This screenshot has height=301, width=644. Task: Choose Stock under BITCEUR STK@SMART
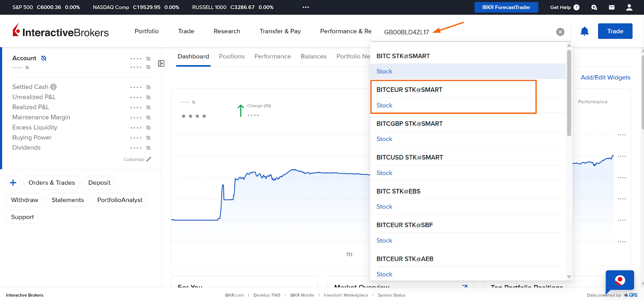(384, 105)
